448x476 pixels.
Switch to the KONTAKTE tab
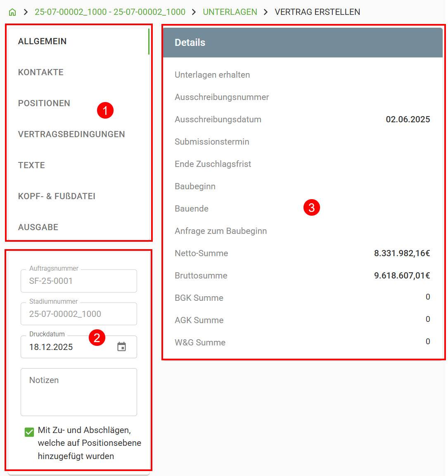(40, 72)
